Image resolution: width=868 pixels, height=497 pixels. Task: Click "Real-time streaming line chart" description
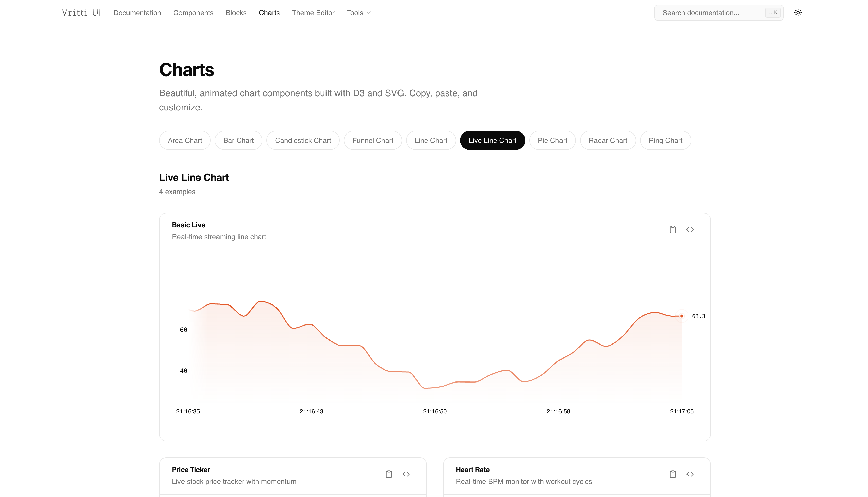(x=219, y=237)
